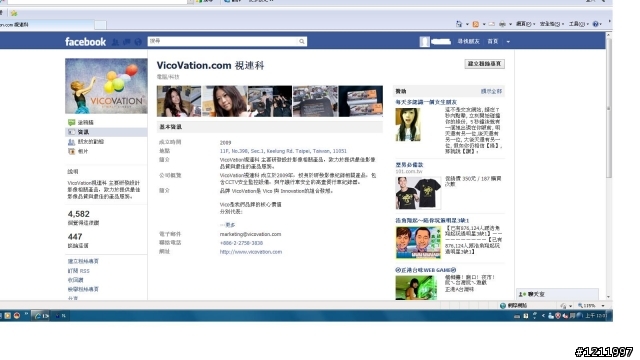The width and height of the screenshot is (640, 360).
Task: Open the phone number +886-2-2758-3838 link
Action: point(241,243)
